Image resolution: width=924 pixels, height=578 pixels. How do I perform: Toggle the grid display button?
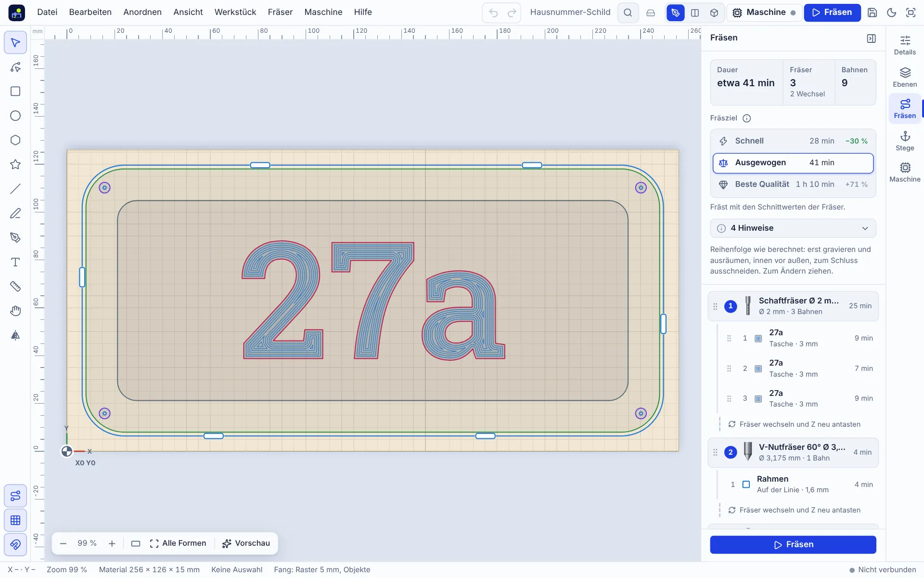[x=15, y=520]
